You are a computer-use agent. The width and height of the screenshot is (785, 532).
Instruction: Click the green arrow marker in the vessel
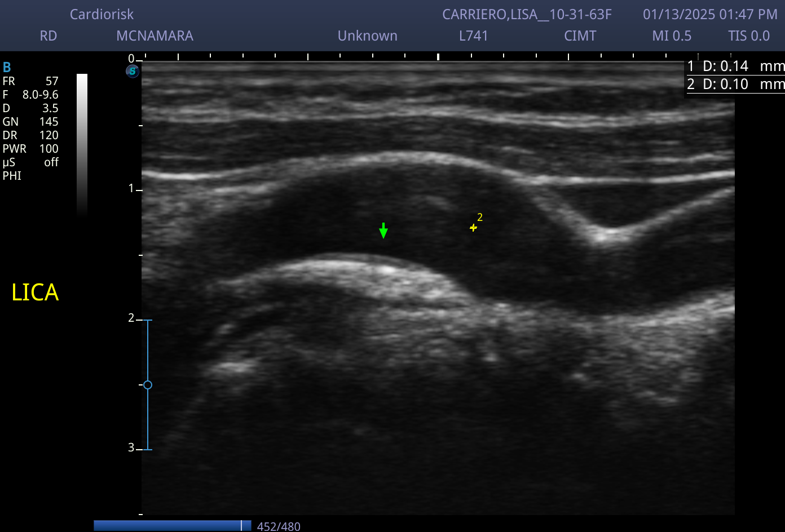[383, 230]
